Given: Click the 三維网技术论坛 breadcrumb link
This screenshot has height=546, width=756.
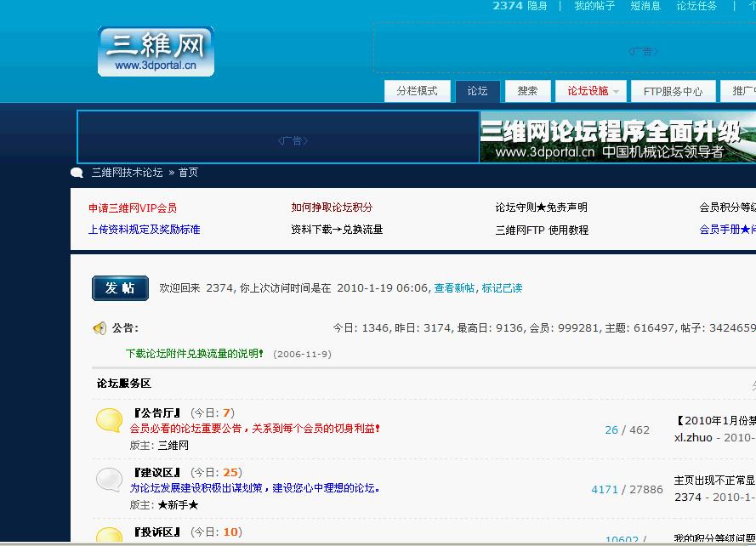Looking at the screenshot, I should click(x=128, y=172).
